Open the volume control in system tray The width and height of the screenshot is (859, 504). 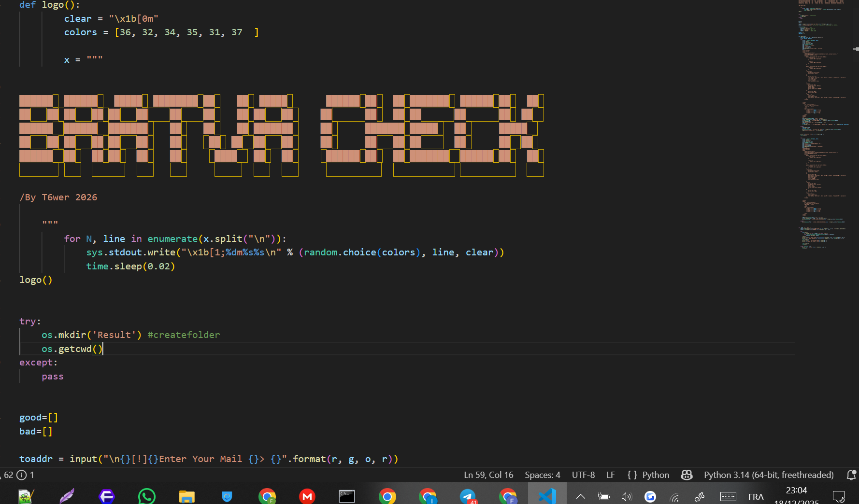(627, 497)
